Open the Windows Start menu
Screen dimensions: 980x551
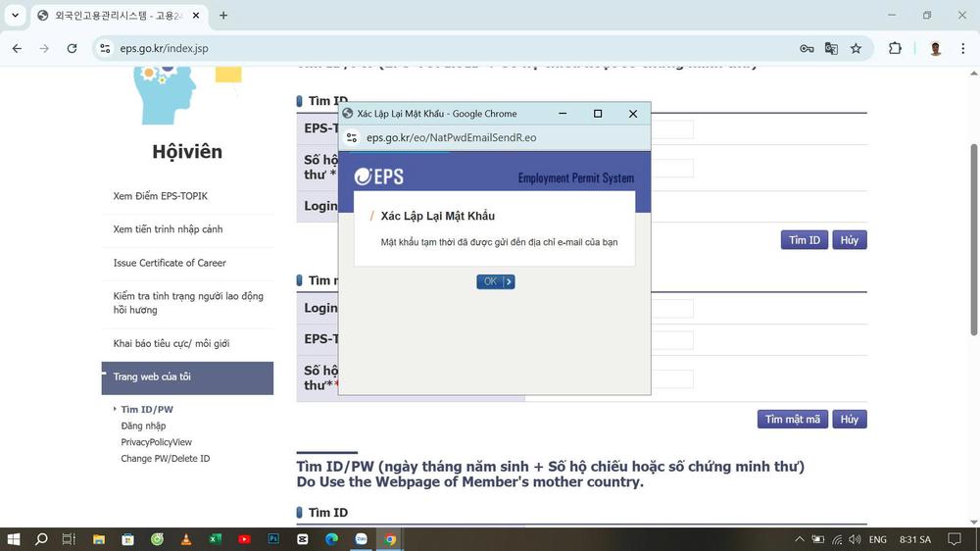click(x=13, y=539)
